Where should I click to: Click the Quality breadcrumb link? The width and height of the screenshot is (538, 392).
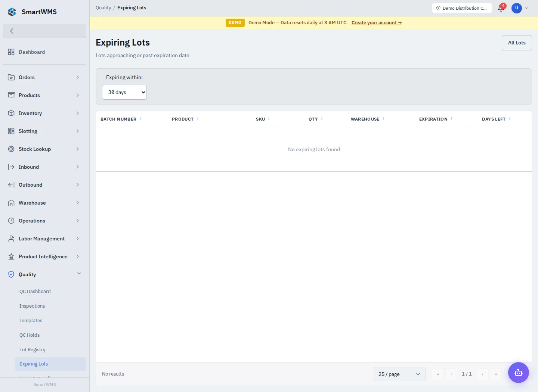click(103, 8)
